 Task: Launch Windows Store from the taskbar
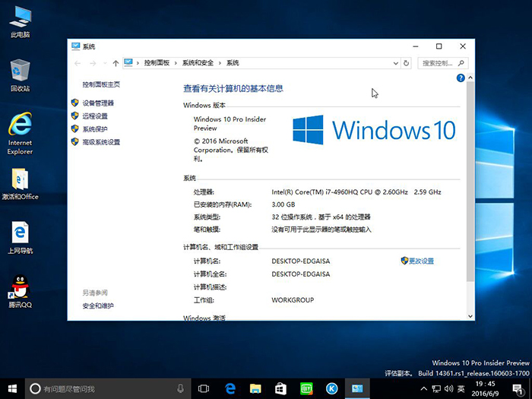[280, 388]
